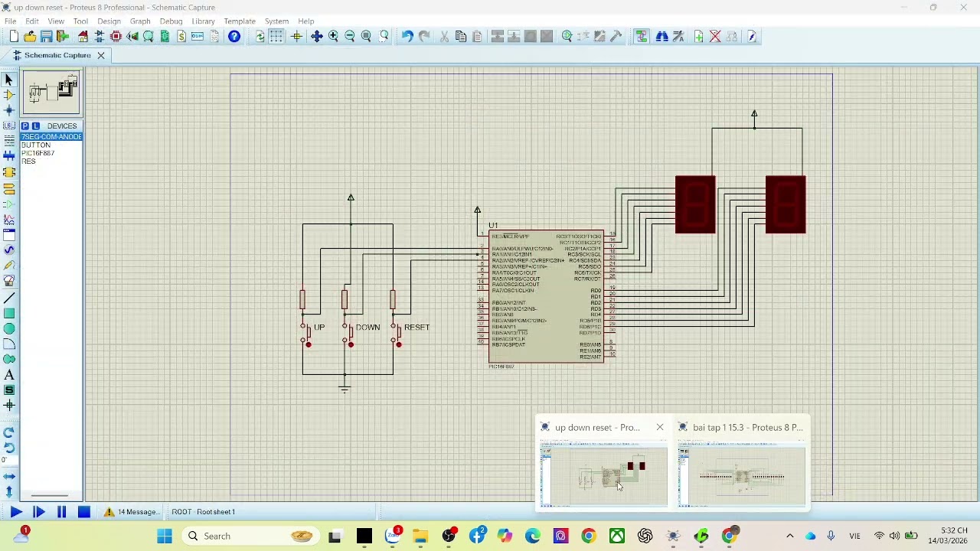The width and height of the screenshot is (980, 551).
Task: Click the Save design floppy icon
Action: pyautogui.click(x=47, y=37)
